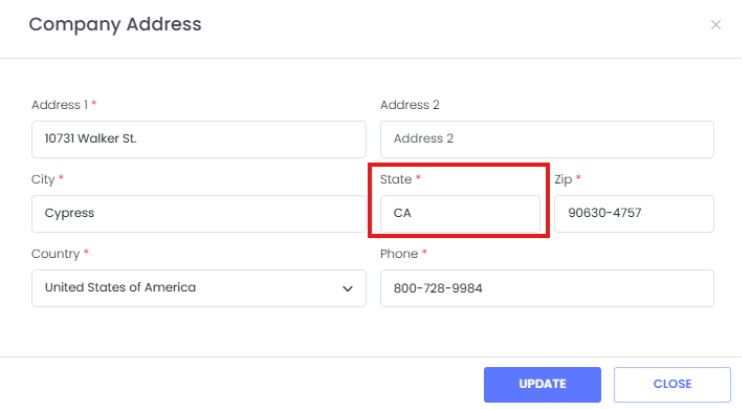Click the Phone label text
This screenshot has height=409, width=742.
(x=398, y=254)
